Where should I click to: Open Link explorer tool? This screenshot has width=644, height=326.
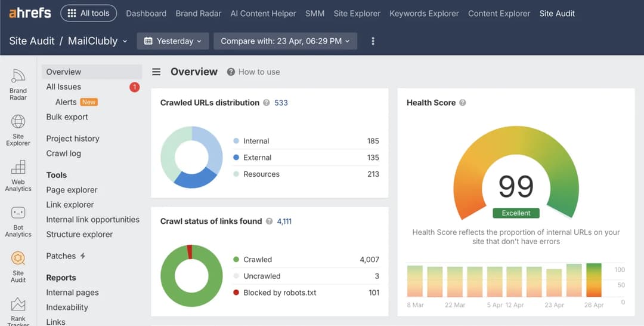(70, 205)
